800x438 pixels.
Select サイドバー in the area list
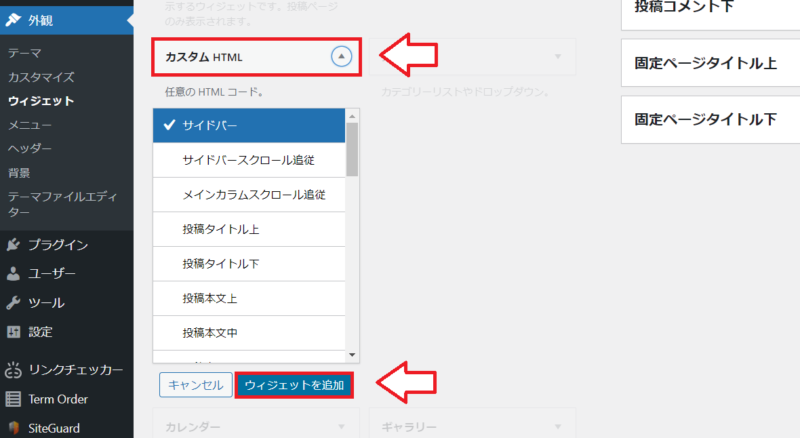249,126
